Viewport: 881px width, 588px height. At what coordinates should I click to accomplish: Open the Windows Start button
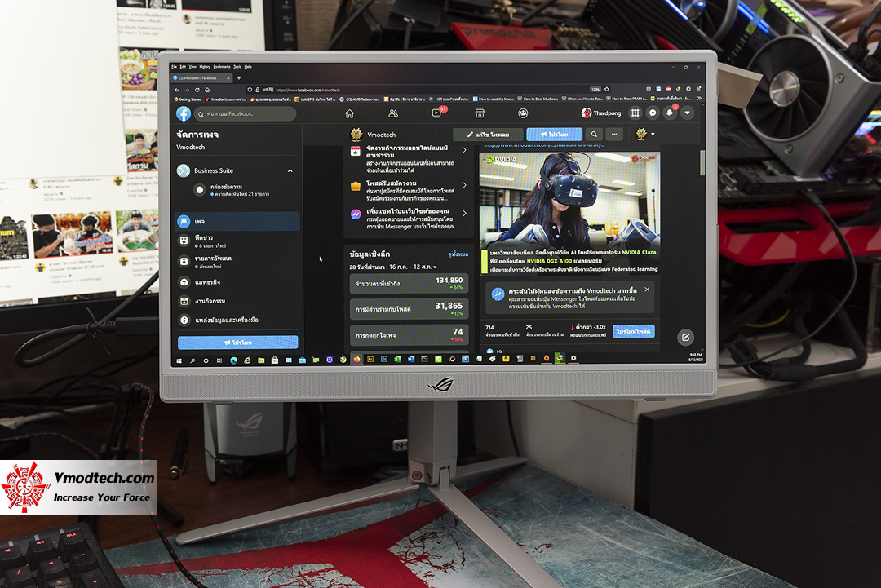click(179, 360)
